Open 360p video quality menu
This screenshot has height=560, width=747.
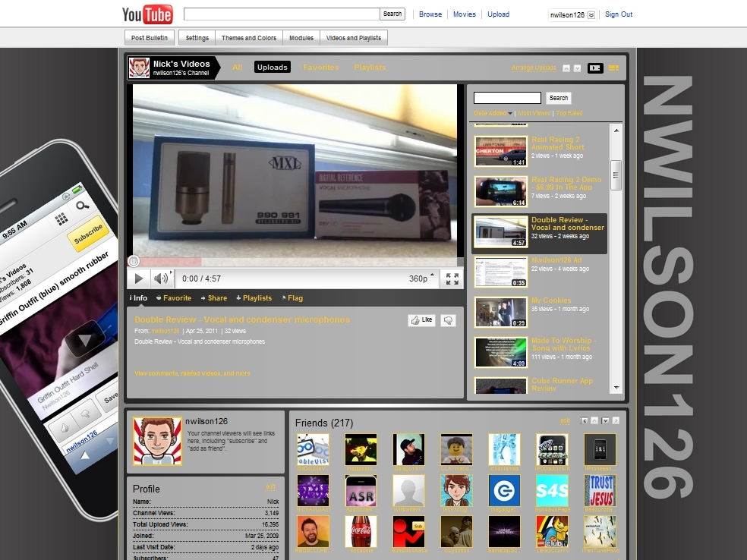(421, 278)
